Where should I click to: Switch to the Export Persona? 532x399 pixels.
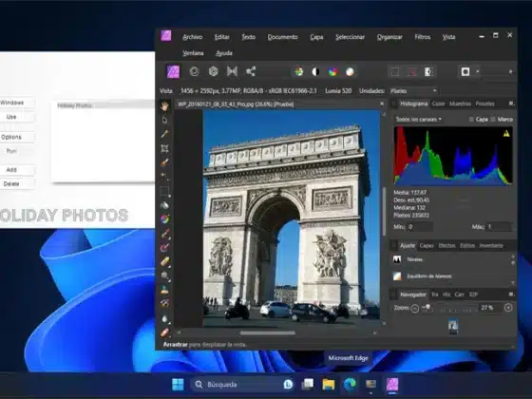(x=251, y=71)
